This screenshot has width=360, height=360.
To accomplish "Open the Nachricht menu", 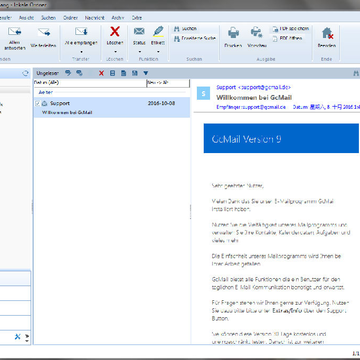I will [95, 18].
